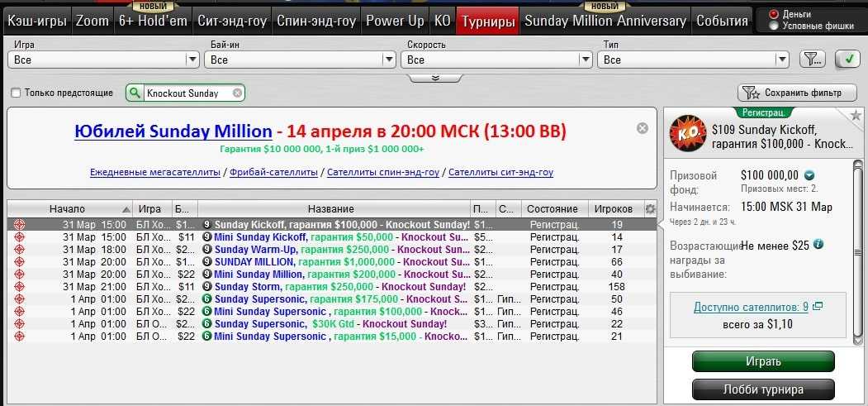
Task: Show bounty info blue icon
Action: (x=818, y=244)
